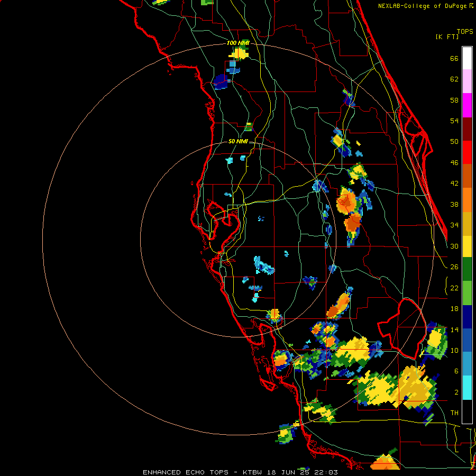Click the 66 value on legend scale
476x476 pixels.
454,59
